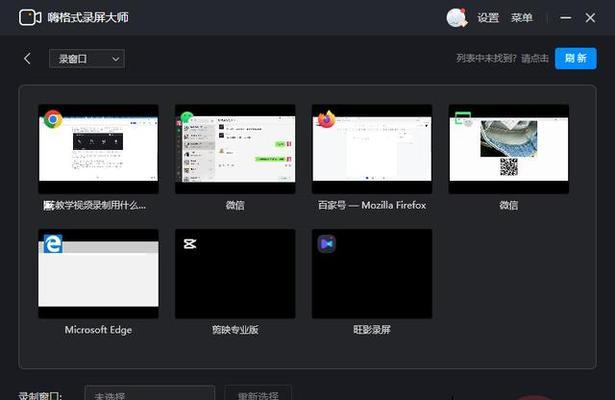
Task: Click the Microsoft Edge label text
Action: [98, 330]
